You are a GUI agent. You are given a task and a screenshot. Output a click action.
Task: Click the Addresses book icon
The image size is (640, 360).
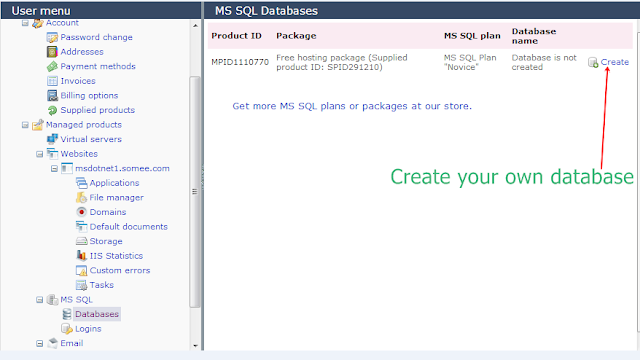click(52, 52)
